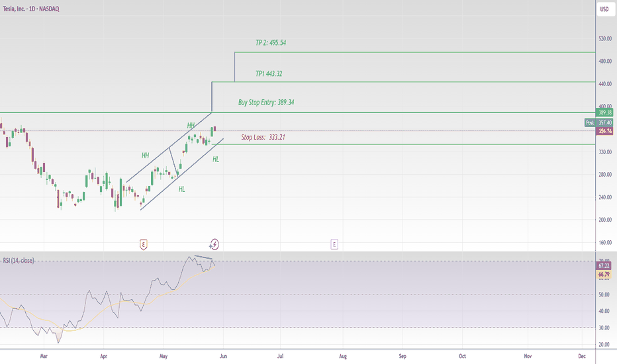617x364 pixels.
Task: Click the red earnings marker in late April
Action: 144,245
